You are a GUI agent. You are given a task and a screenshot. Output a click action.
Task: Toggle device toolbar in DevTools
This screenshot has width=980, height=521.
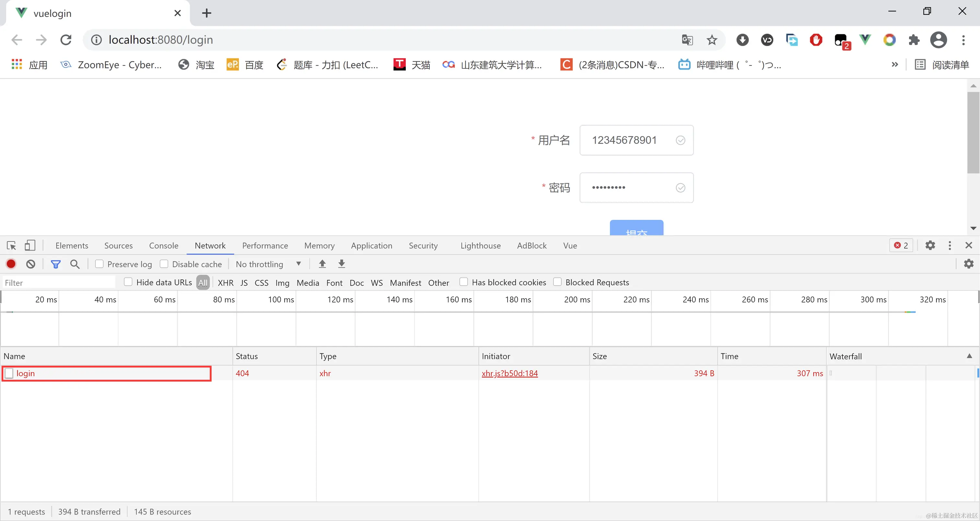tap(30, 245)
